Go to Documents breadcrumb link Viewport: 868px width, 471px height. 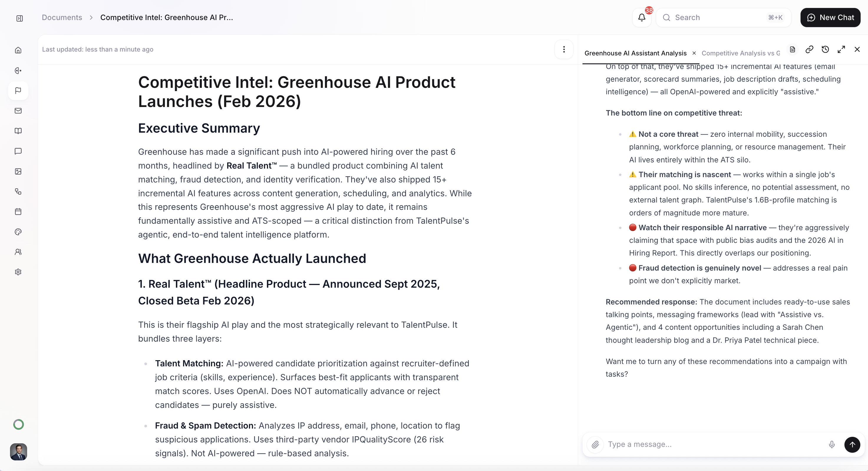(62, 17)
